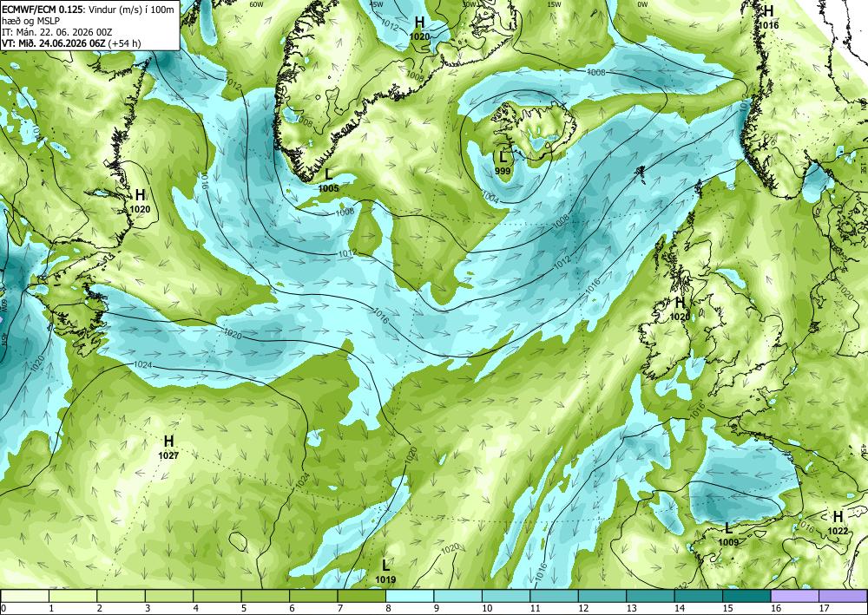868x615 pixels.
Task: Click the L 1019 low at bottom center
Action: tap(385, 572)
